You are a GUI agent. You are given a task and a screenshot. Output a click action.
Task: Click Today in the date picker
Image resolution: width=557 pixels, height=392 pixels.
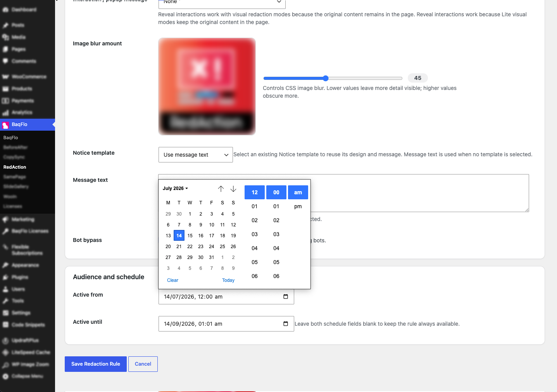click(x=228, y=280)
